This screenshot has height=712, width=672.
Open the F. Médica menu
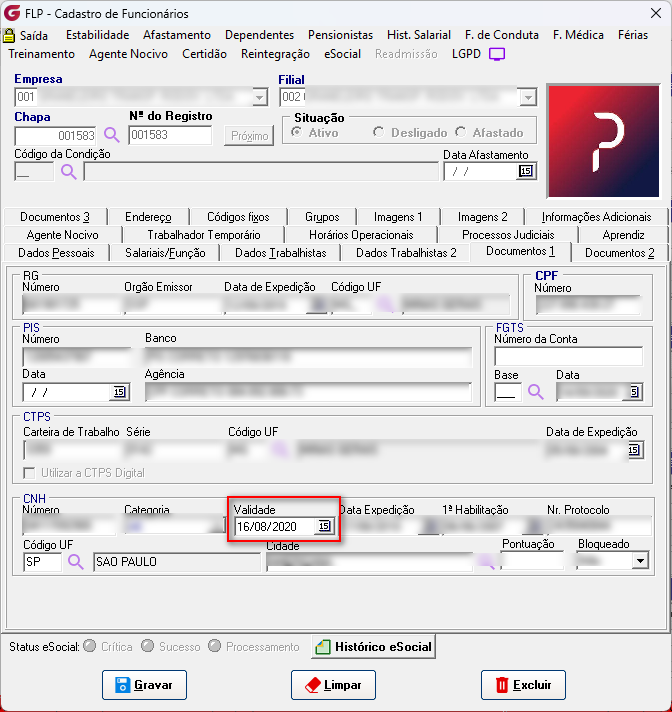pyautogui.click(x=578, y=35)
